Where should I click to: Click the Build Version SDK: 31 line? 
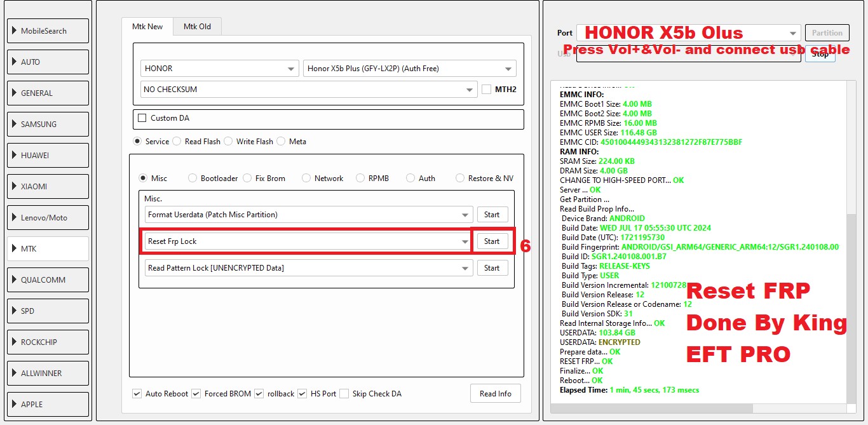[597, 314]
